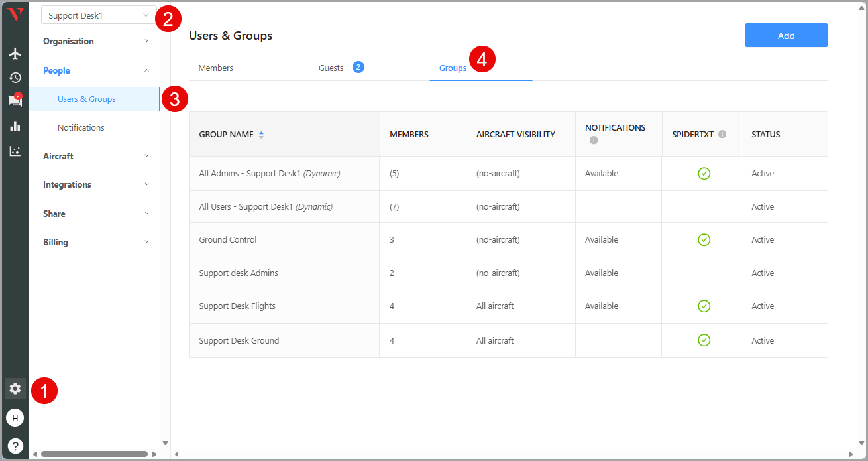Image resolution: width=868 pixels, height=461 pixels.
Task: Click the blue Add button
Action: (x=786, y=36)
